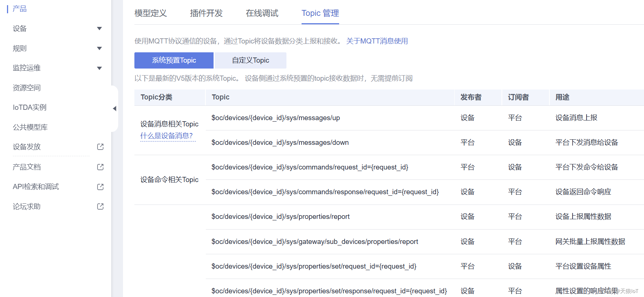Open 产品文档 external link icon
Image resolution: width=644 pixels, height=297 pixels.
coord(100,167)
